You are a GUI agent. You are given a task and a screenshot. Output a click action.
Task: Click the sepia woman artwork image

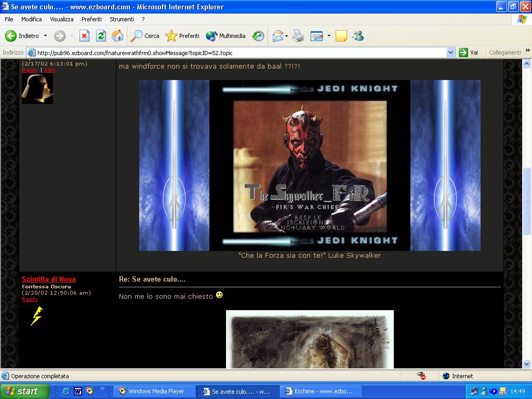pos(310,339)
